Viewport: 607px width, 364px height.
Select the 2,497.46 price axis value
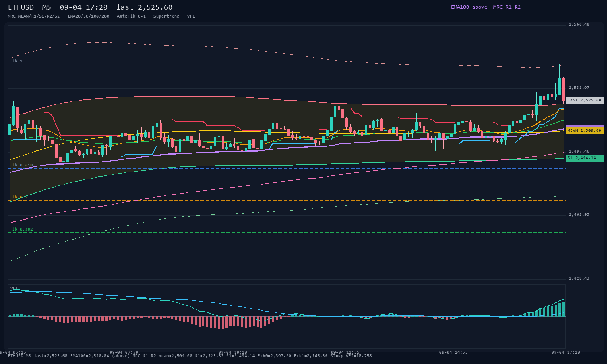coord(579,151)
